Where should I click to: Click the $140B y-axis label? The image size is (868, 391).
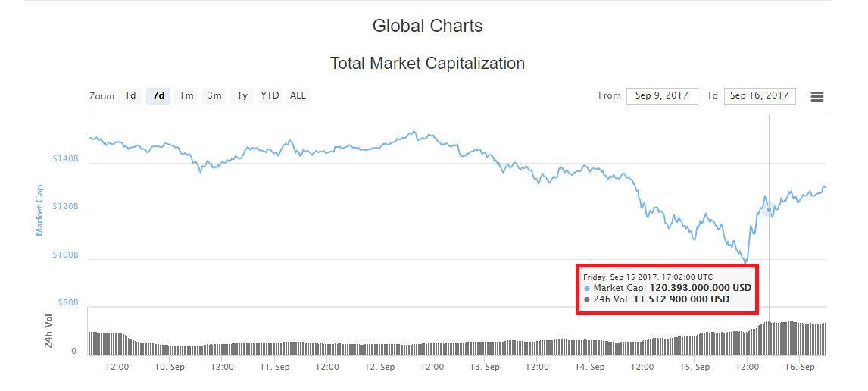(x=65, y=159)
